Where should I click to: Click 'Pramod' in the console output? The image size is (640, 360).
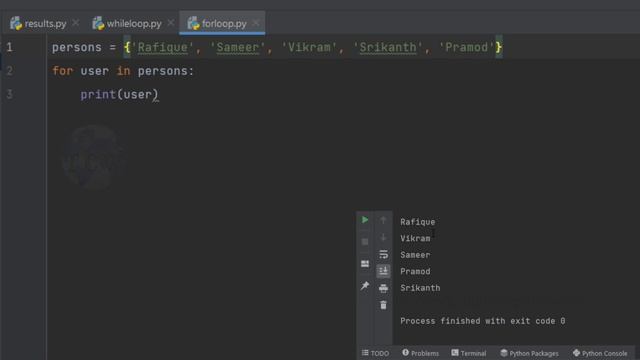415,271
